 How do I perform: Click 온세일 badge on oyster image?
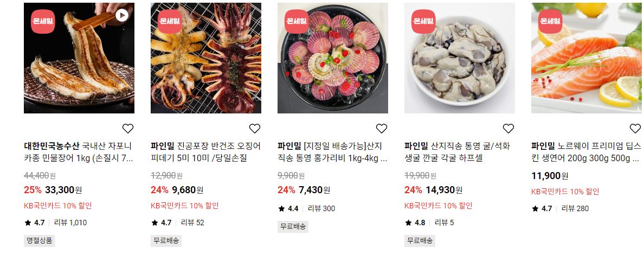coord(423,21)
